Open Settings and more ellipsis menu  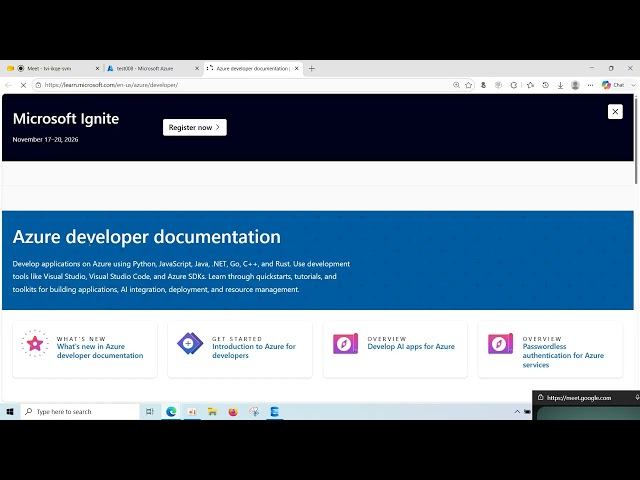(x=590, y=85)
